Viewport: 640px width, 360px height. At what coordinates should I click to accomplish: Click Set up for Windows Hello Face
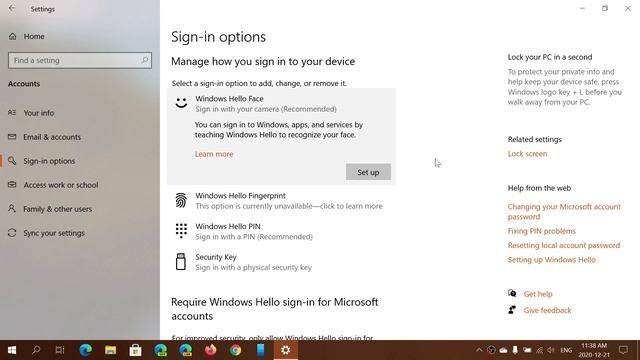click(368, 172)
